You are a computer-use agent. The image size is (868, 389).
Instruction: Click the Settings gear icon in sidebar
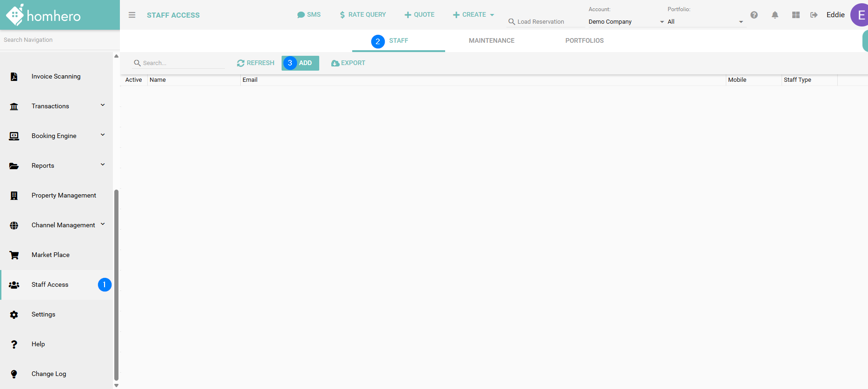[x=14, y=315]
